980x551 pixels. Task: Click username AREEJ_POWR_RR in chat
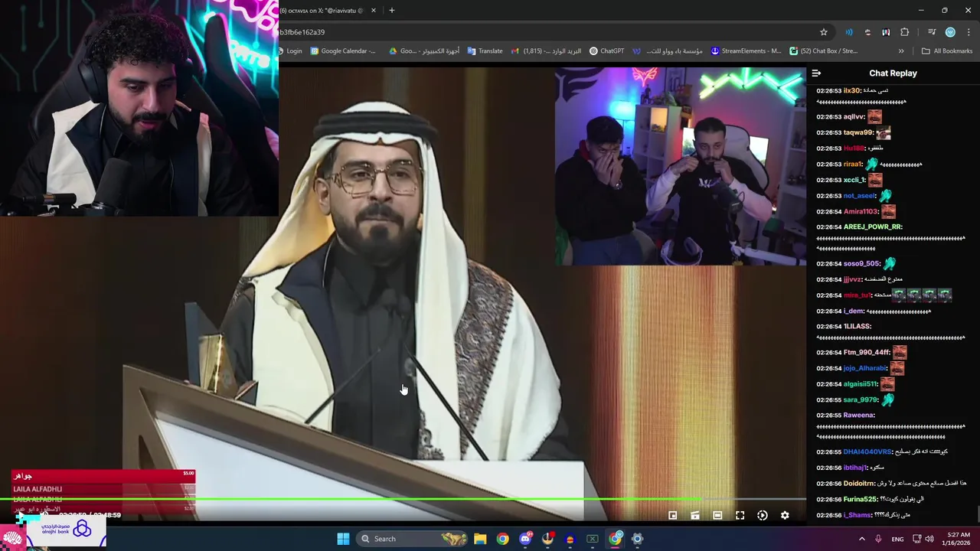(x=873, y=227)
